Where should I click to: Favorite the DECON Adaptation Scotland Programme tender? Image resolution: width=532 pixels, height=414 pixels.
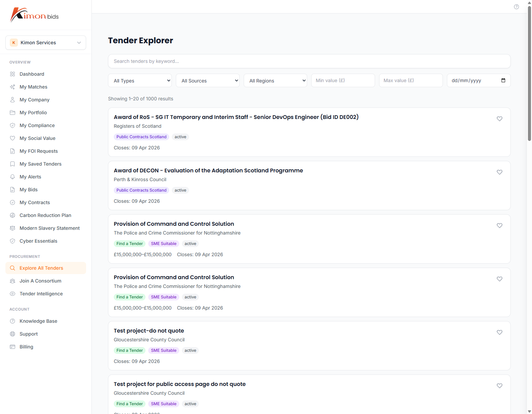500,172
